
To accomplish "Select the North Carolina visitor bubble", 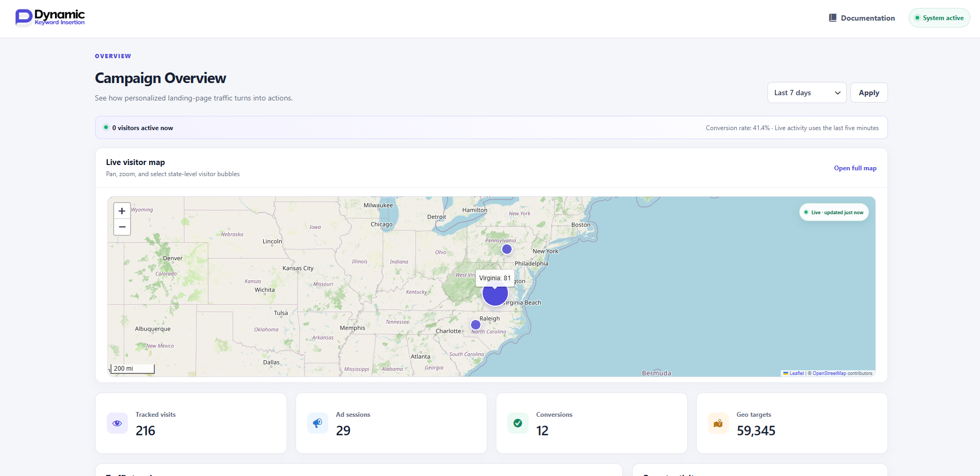I will tap(476, 325).
